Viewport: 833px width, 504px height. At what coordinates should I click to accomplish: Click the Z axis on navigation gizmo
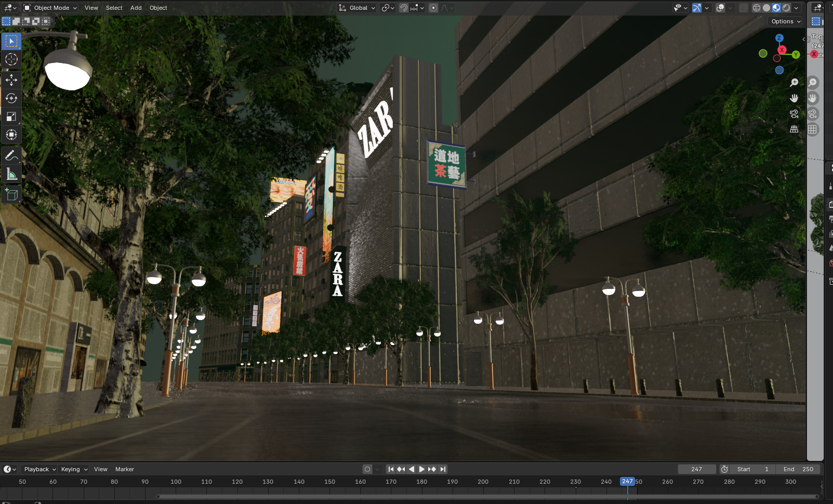[x=779, y=38]
